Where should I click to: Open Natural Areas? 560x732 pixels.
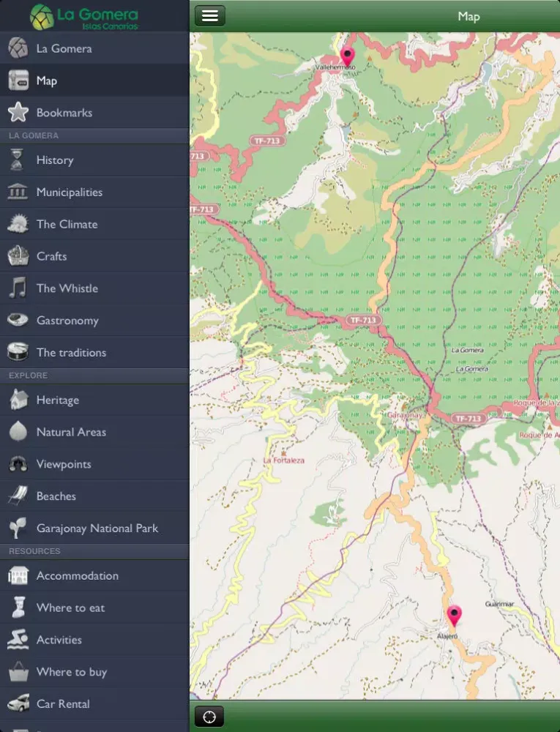click(x=94, y=431)
